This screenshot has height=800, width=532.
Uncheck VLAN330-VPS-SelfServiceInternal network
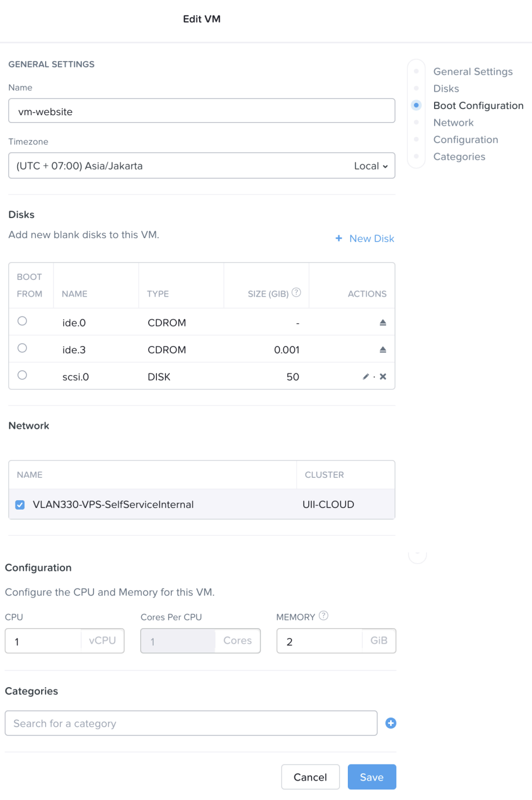click(x=20, y=505)
